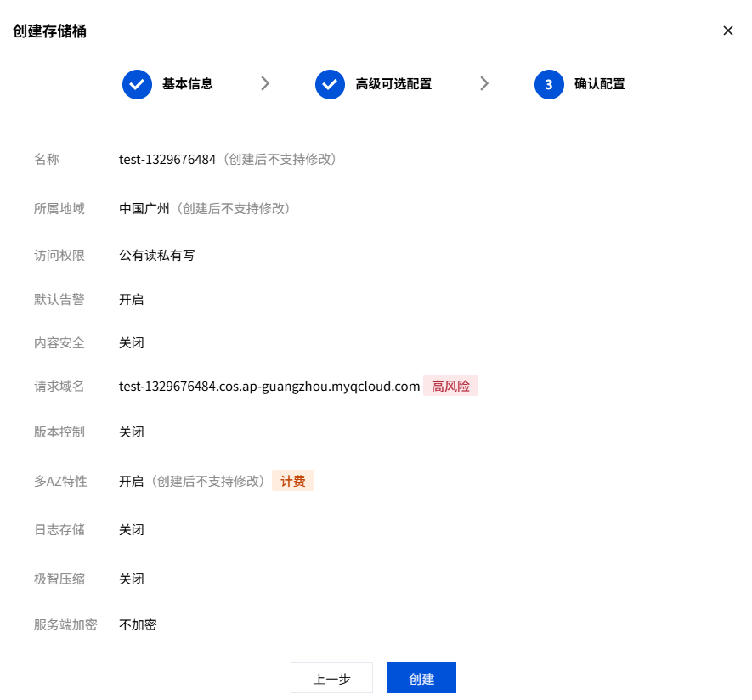Click the orange 计费 billing badge
Image resolution: width=752 pixels, height=700 pixels.
pos(292,480)
